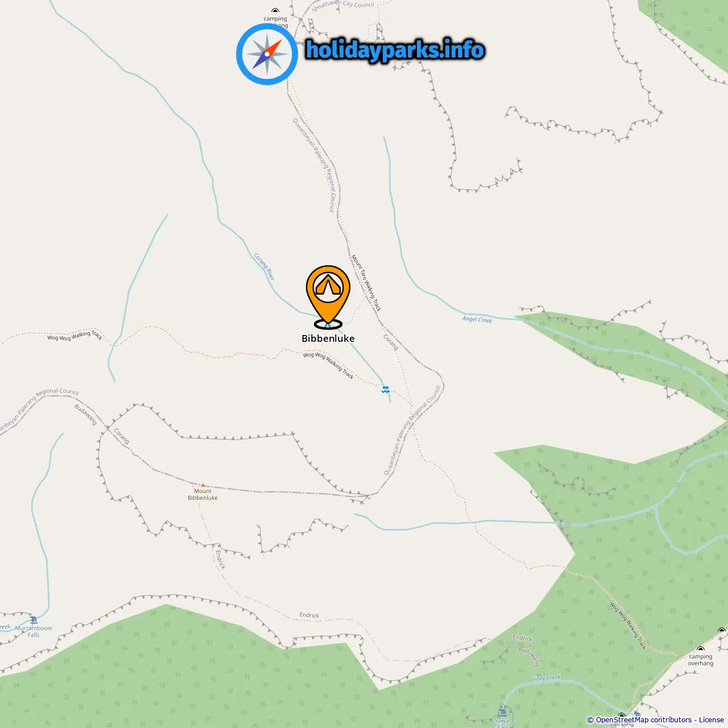Click the cave icon on the right edge
The height and width of the screenshot is (728, 728).
[722, 630]
